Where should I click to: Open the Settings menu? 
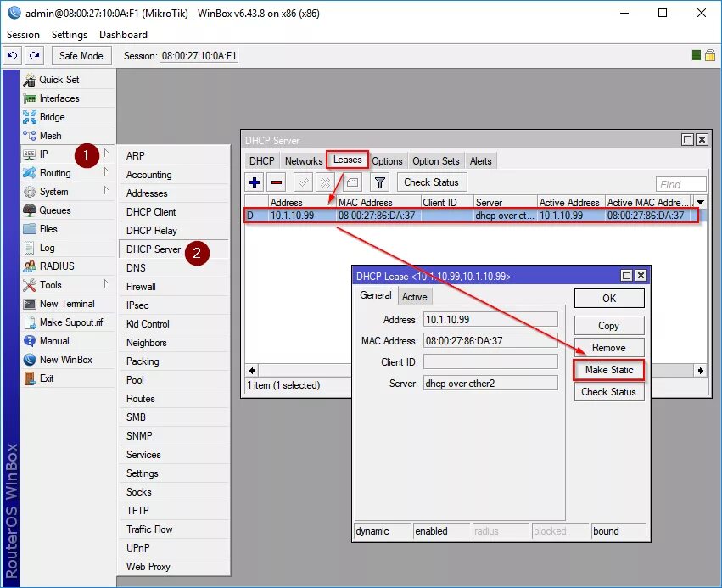(x=70, y=35)
